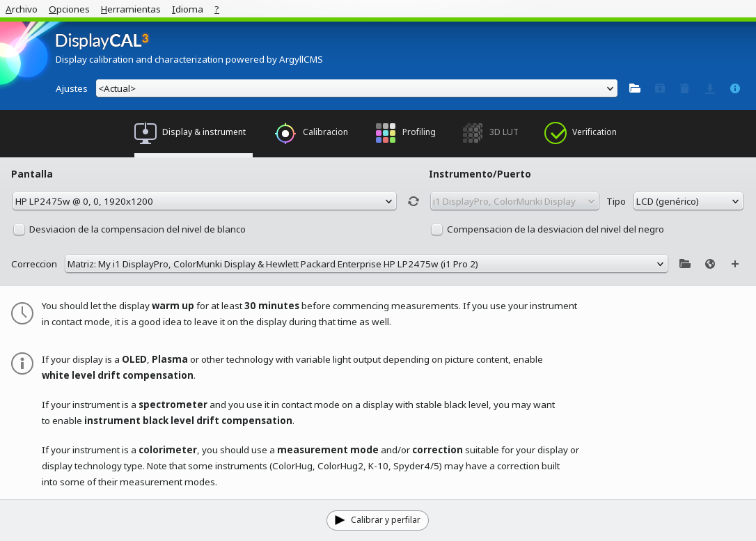Open the Pantalla HP LP2475w dropdown
This screenshot has width=756, height=541.
coord(205,201)
